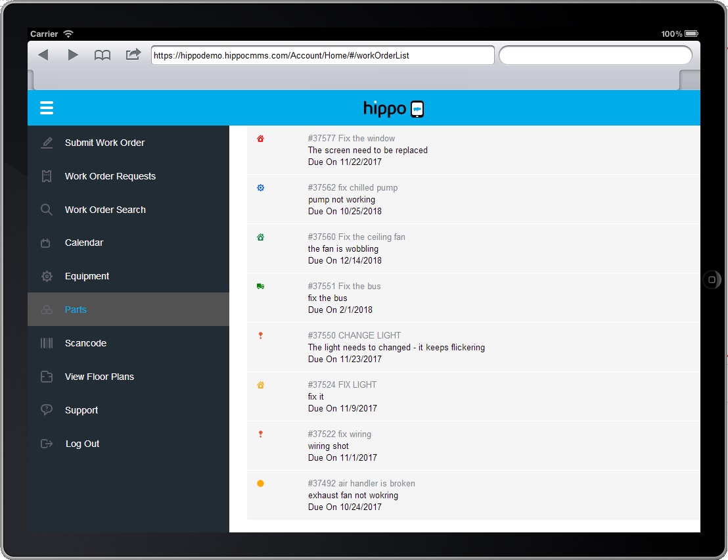Click orange circle icon for work order #37492
The image size is (728, 560).
tap(260, 483)
